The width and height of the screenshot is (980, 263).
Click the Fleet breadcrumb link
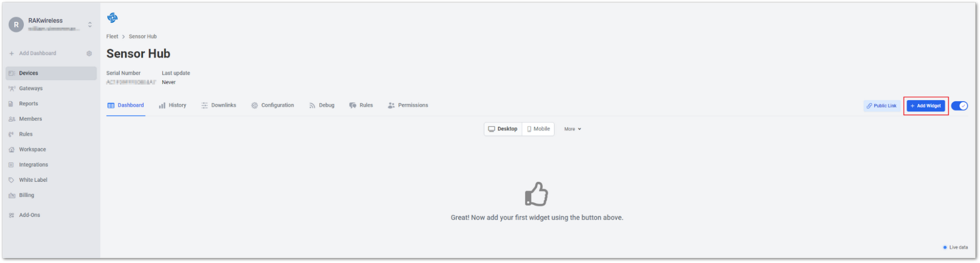(x=112, y=37)
